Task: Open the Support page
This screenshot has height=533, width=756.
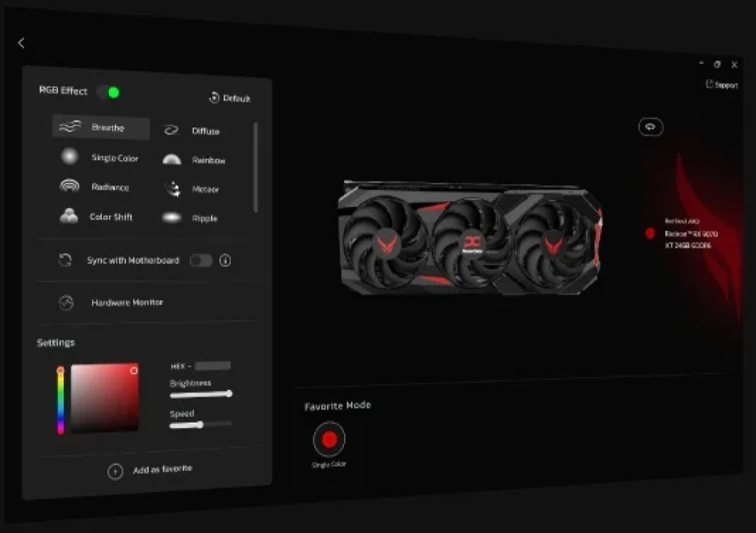Action: (722, 83)
